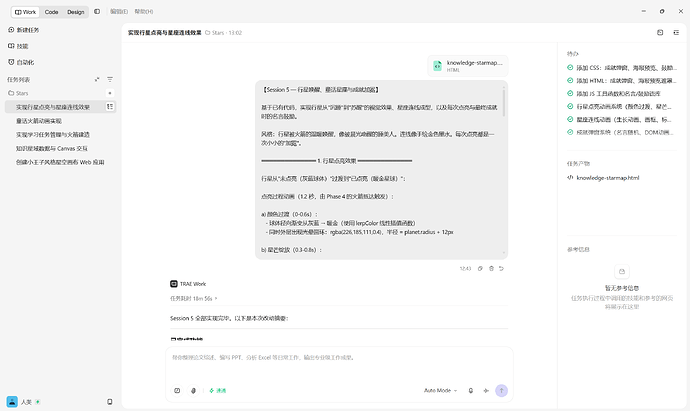690x411 pixels.
Task: Delete the message using the trash icon
Action: [491, 268]
